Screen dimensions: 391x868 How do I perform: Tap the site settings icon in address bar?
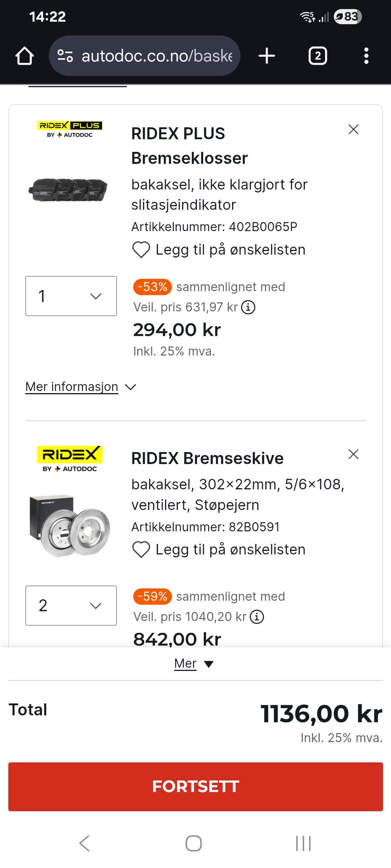pos(65,56)
